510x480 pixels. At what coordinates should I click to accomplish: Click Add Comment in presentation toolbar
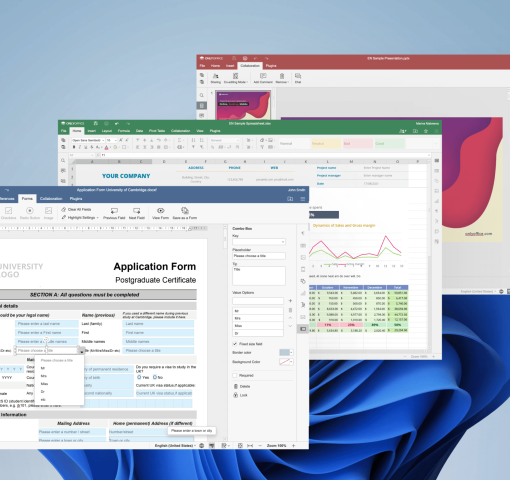(x=263, y=76)
